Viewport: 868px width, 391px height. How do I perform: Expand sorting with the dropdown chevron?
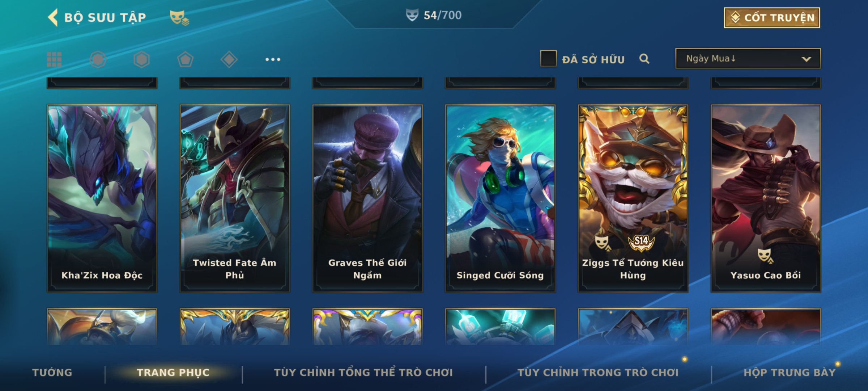pos(806,59)
